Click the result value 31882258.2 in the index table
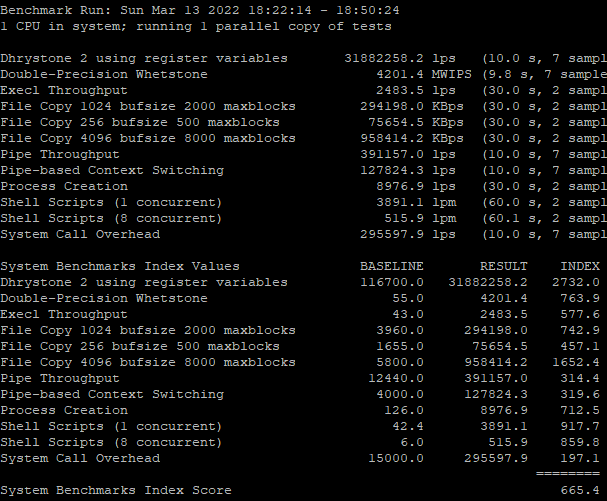Viewport: 607px width, 501px height. tap(488, 283)
